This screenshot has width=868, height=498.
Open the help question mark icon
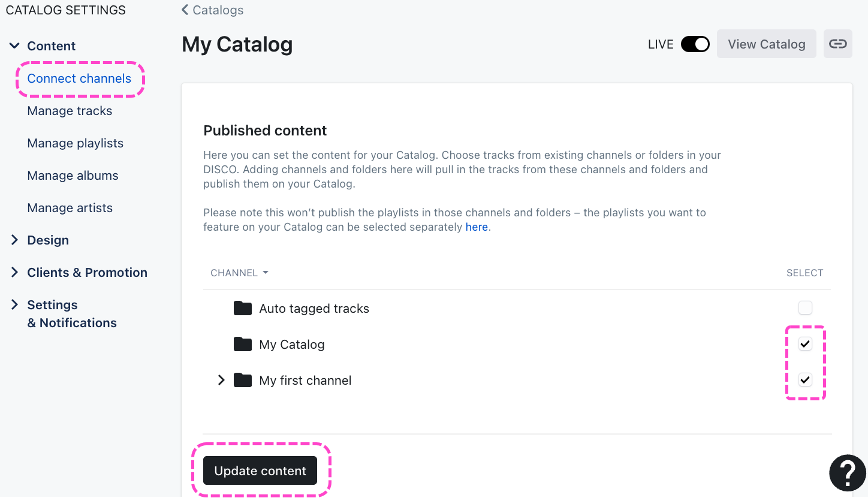coord(847,473)
